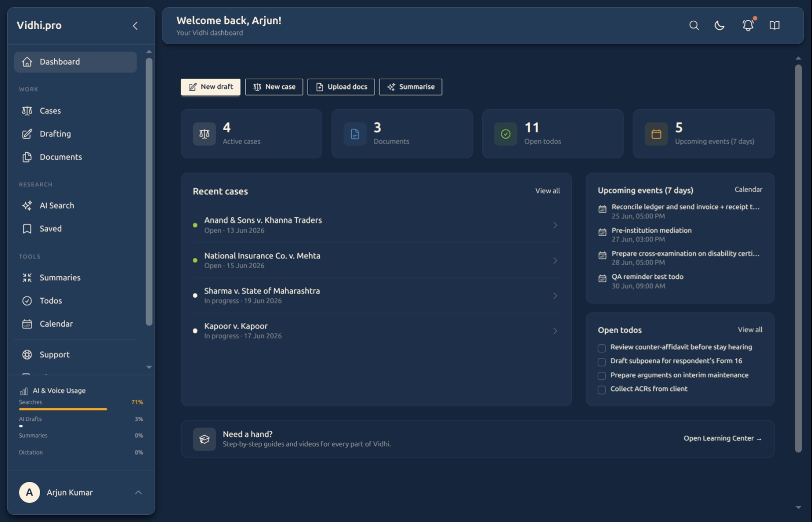Viewport: 812px width, 522px height.
Task: Open Todos in the sidebar
Action: point(76,301)
